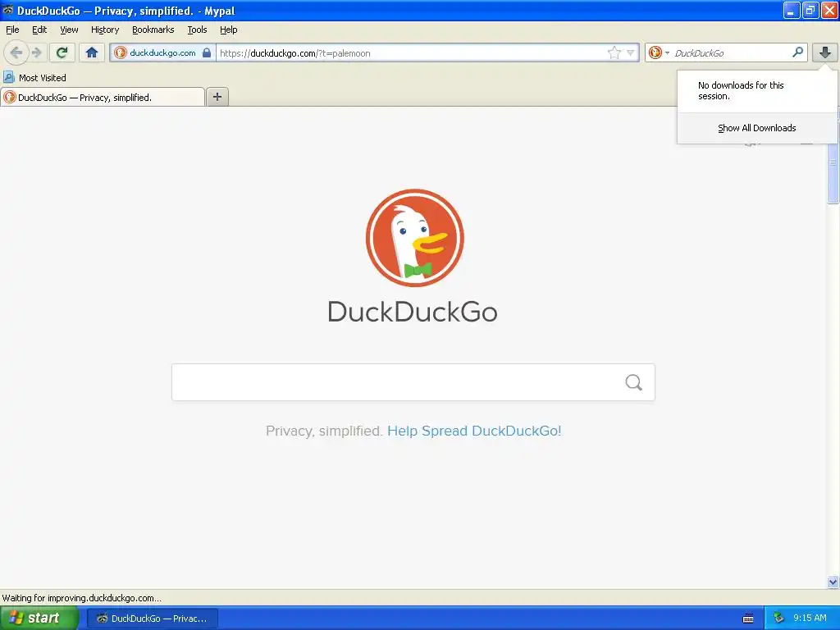This screenshot has height=630, width=840.
Task: Open the Edit menu
Action: point(39,30)
